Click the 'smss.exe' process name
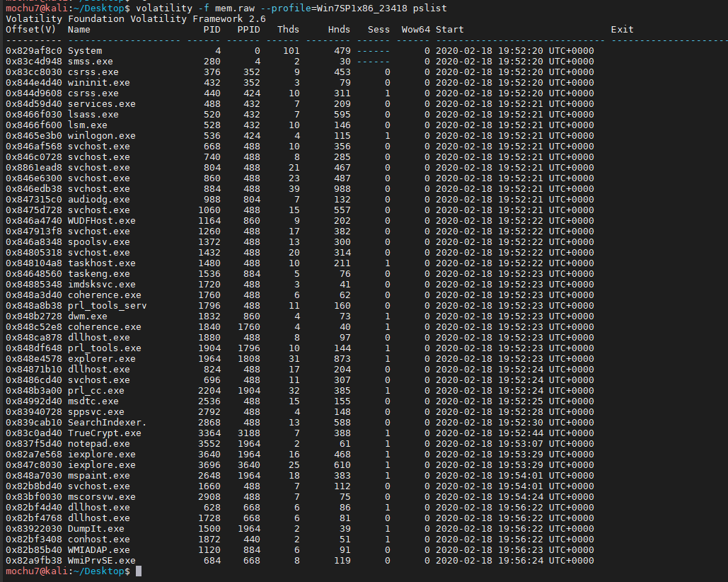 (x=90, y=62)
